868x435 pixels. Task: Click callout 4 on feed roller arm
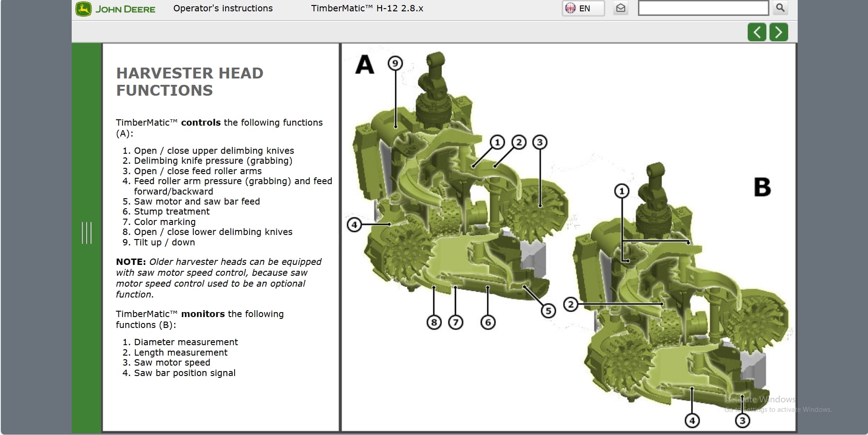point(355,224)
